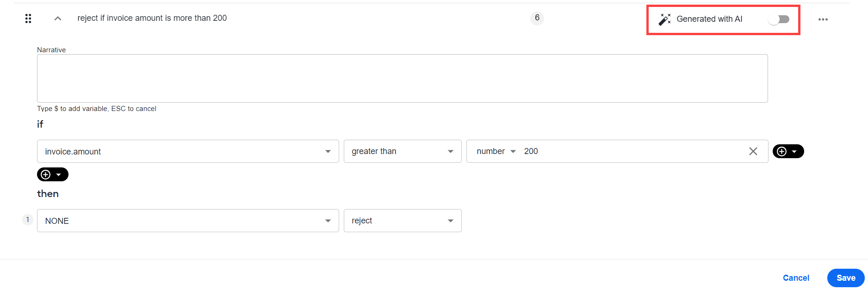Image resolution: width=868 pixels, height=296 pixels.
Task: Click the Save button
Action: tap(846, 278)
